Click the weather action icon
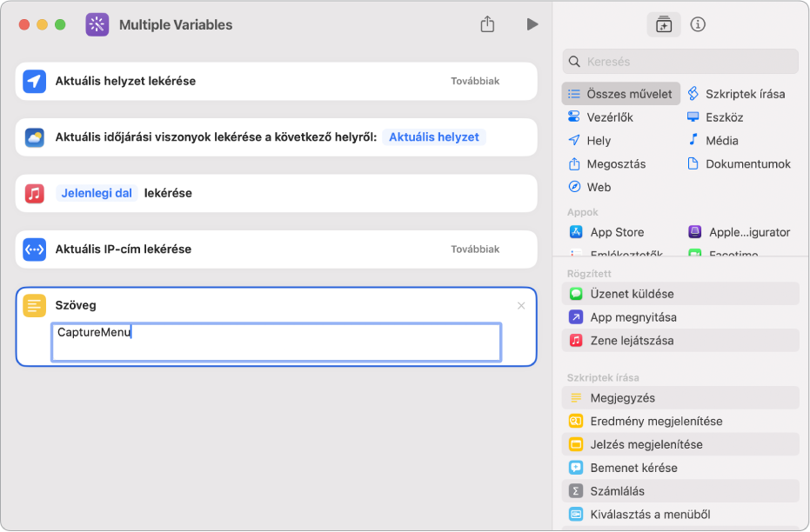Image resolution: width=810 pixels, height=532 pixels. tap(34, 137)
